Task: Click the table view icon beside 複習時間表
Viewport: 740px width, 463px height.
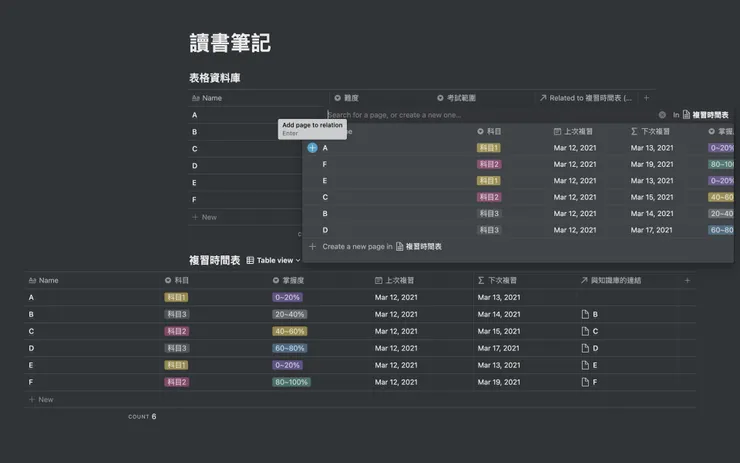Action: (x=250, y=260)
